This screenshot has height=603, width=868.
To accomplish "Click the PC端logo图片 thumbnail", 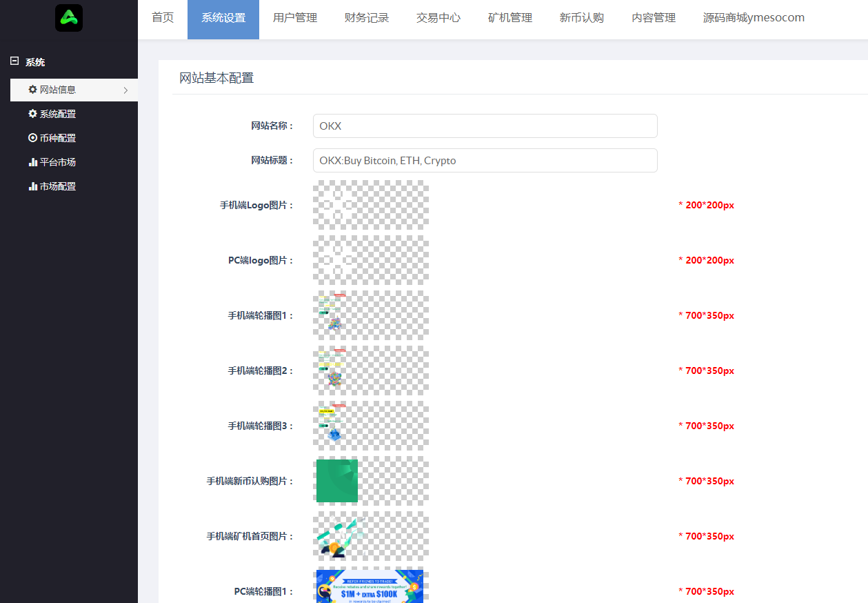I will 371,260.
